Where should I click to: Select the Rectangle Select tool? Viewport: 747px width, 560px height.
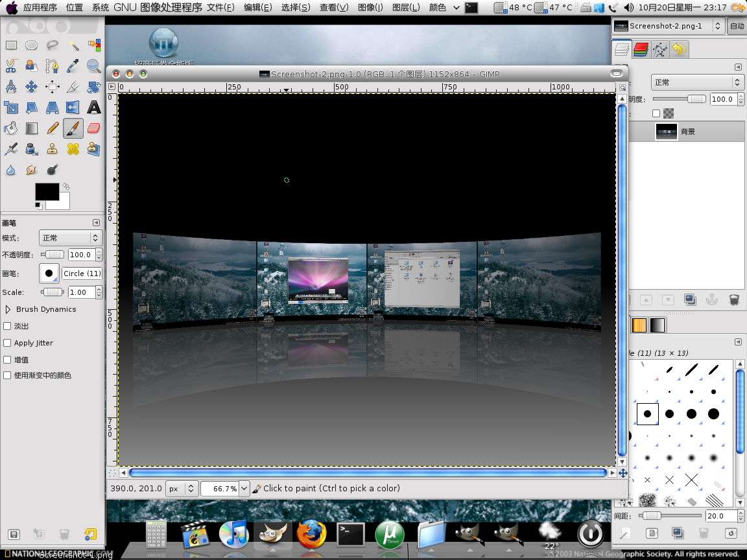tap(11, 45)
